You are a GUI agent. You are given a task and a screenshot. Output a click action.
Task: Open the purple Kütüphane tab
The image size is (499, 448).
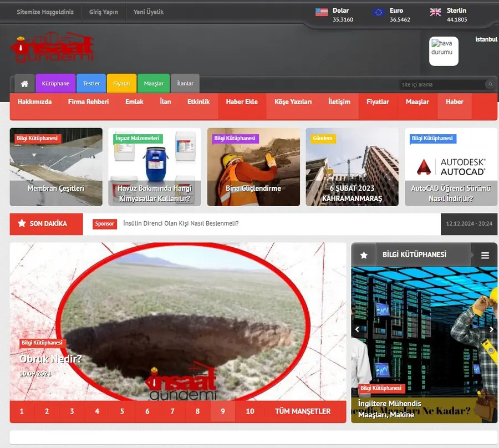coord(55,84)
